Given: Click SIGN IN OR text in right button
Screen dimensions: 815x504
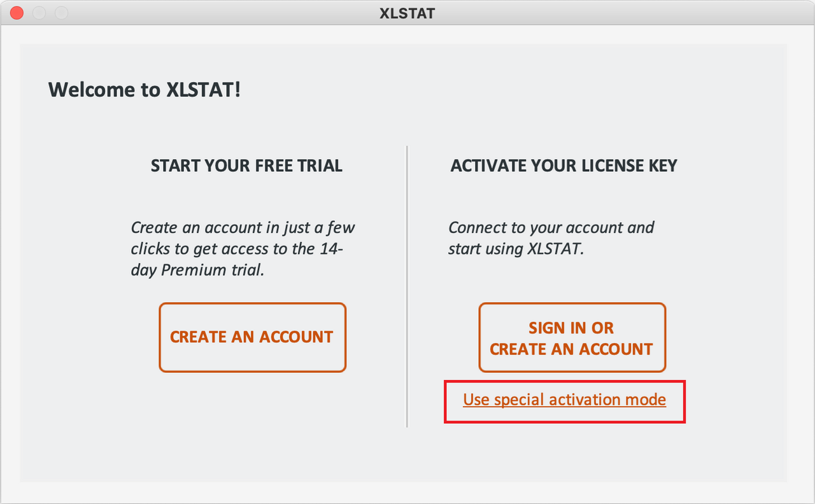Looking at the screenshot, I should click(571, 328).
